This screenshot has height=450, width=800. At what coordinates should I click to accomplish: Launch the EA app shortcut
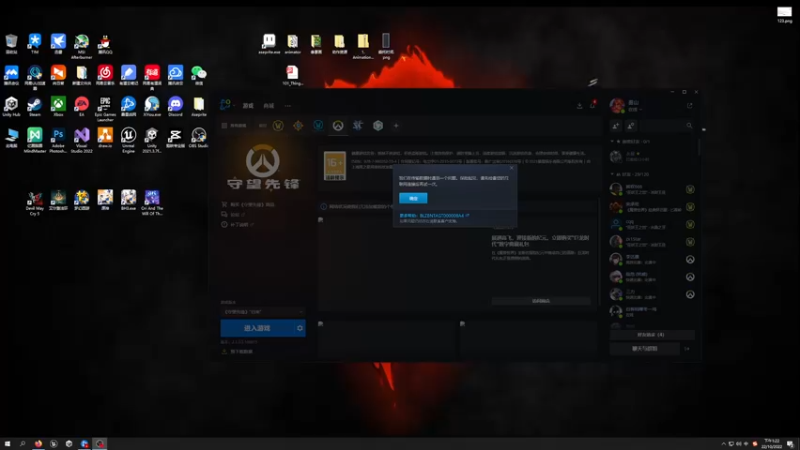click(82, 107)
